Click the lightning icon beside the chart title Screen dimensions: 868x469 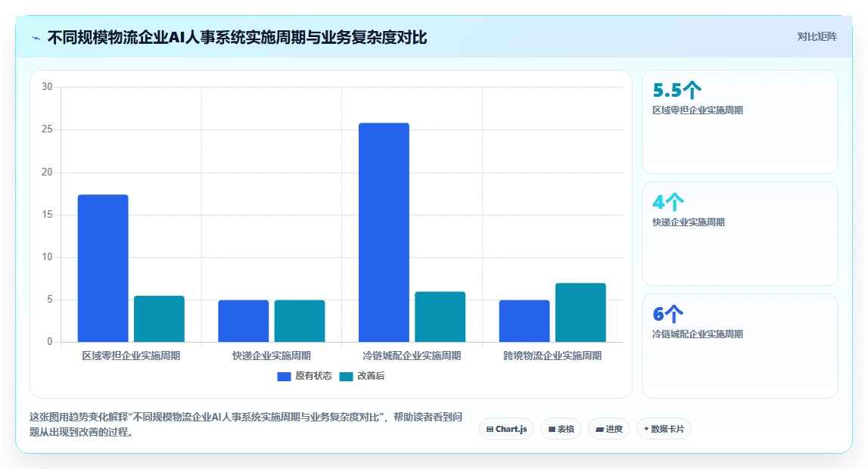coord(36,38)
